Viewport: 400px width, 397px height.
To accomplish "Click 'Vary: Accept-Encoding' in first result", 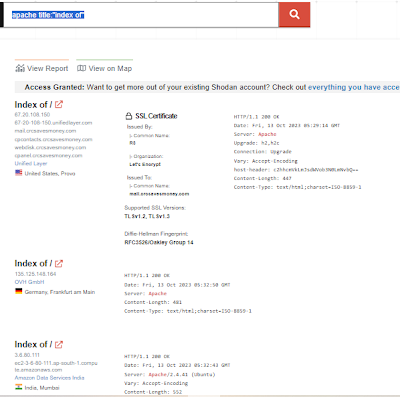I will (266, 161).
